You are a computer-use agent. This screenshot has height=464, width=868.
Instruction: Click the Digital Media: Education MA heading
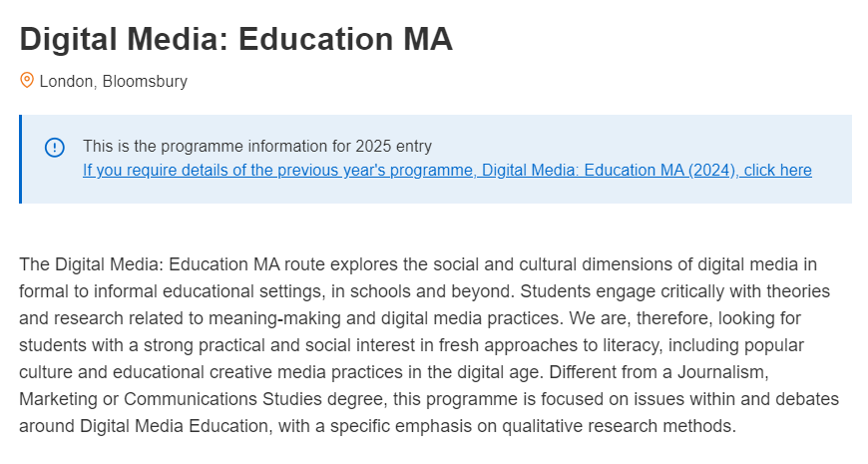(236, 39)
